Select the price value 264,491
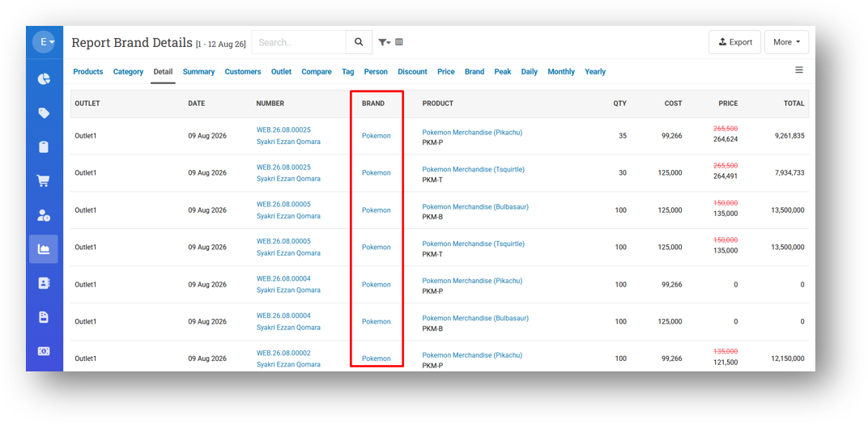 [x=725, y=176]
